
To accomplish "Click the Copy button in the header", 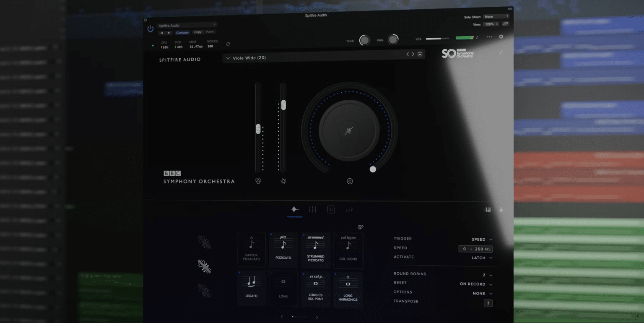I will (198, 32).
